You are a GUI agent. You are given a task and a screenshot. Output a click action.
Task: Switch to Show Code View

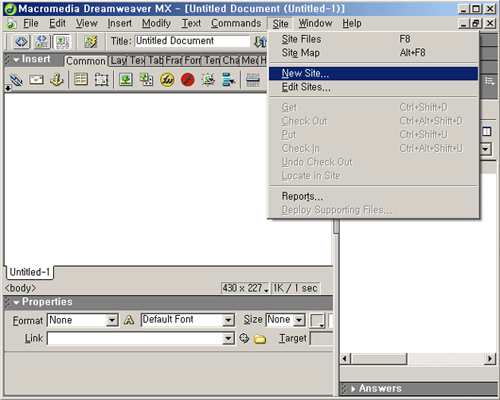click(x=21, y=42)
